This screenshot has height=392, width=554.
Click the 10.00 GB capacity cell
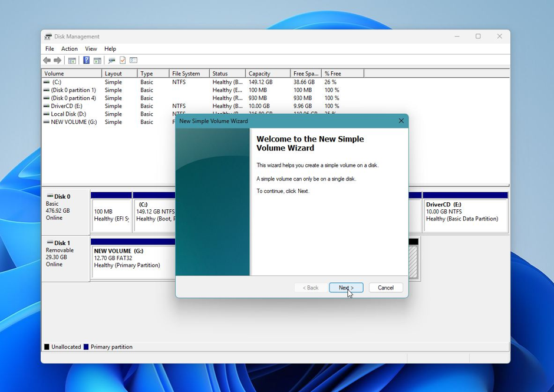pyautogui.click(x=259, y=106)
